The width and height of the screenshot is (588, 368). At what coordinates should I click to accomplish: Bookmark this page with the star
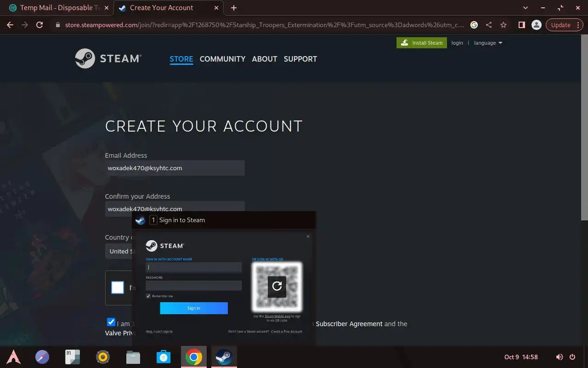tap(503, 25)
